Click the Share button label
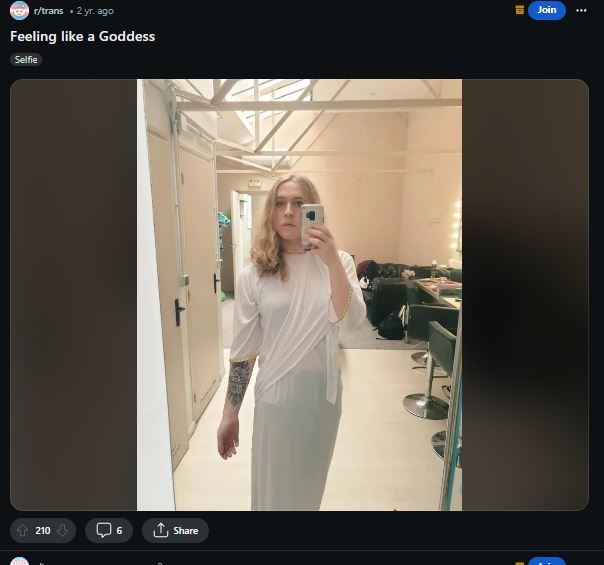 [186, 531]
